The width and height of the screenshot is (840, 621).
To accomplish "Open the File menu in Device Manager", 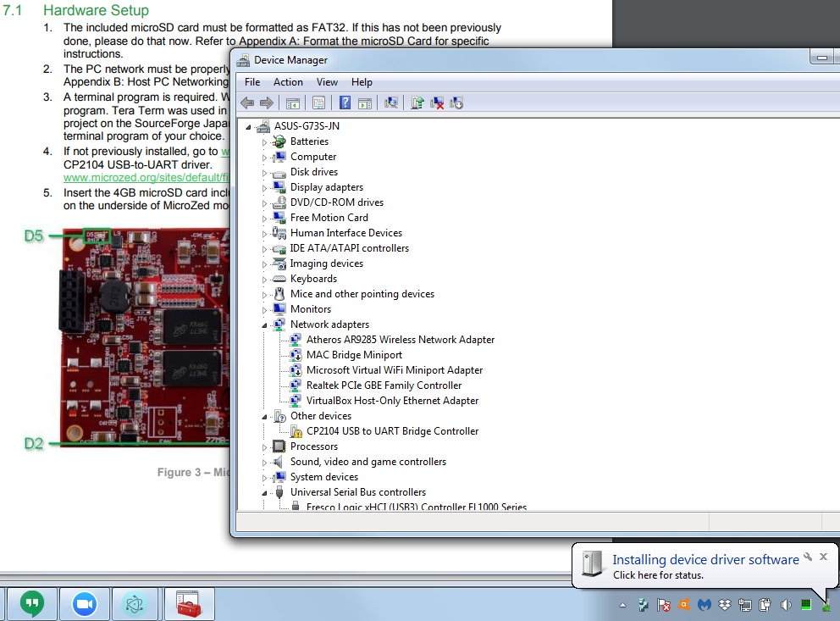I will pos(252,82).
